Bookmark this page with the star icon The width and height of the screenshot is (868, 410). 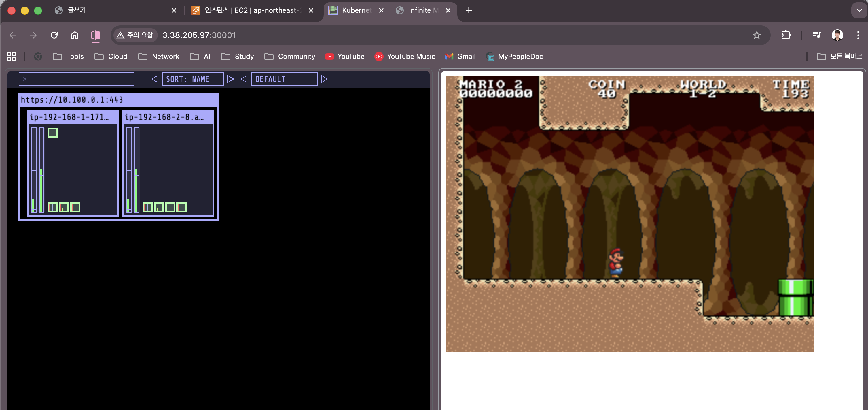coord(757,35)
